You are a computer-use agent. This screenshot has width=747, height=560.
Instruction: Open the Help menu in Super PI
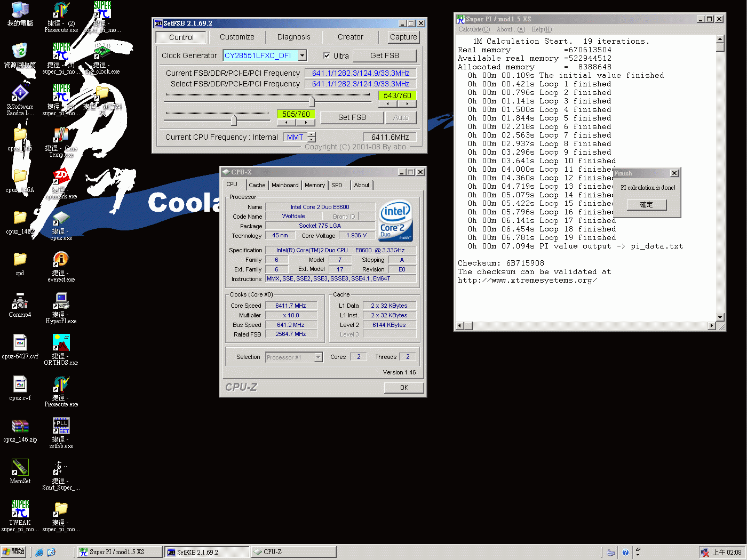(x=542, y=29)
